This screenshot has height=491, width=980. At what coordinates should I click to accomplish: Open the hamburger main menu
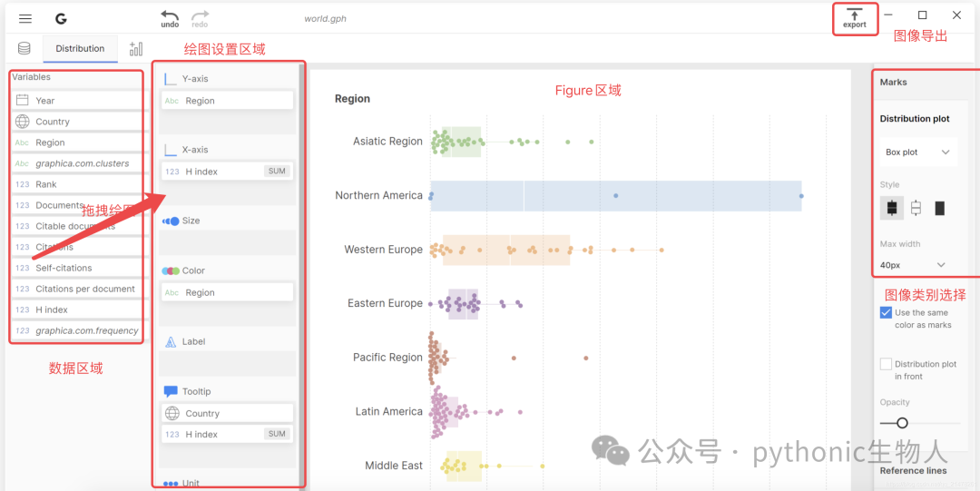pos(25,19)
